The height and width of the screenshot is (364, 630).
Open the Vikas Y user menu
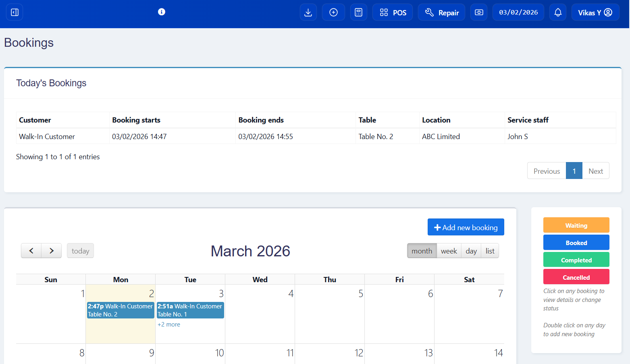point(595,12)
